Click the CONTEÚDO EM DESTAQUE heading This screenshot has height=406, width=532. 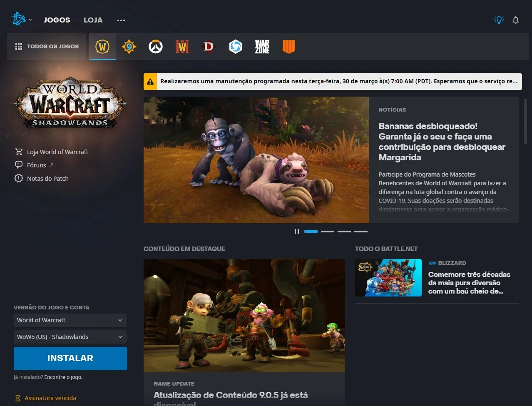(x=184, y=249)
